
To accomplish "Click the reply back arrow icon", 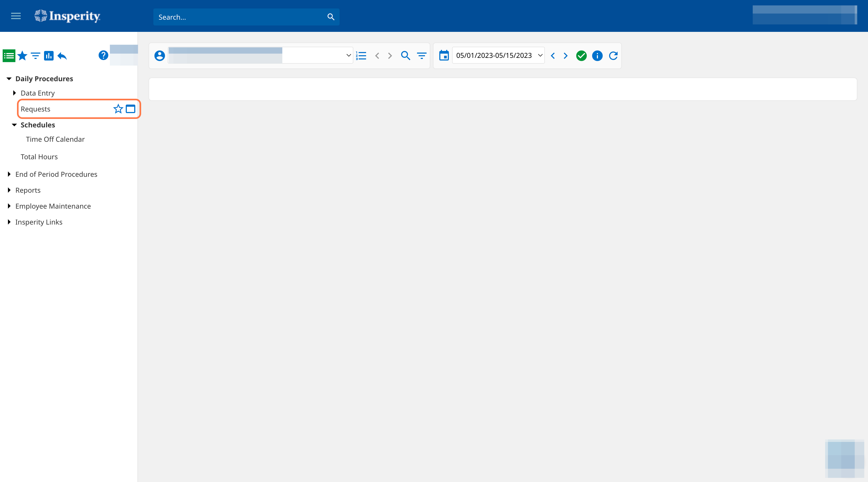I will point(62,56).
